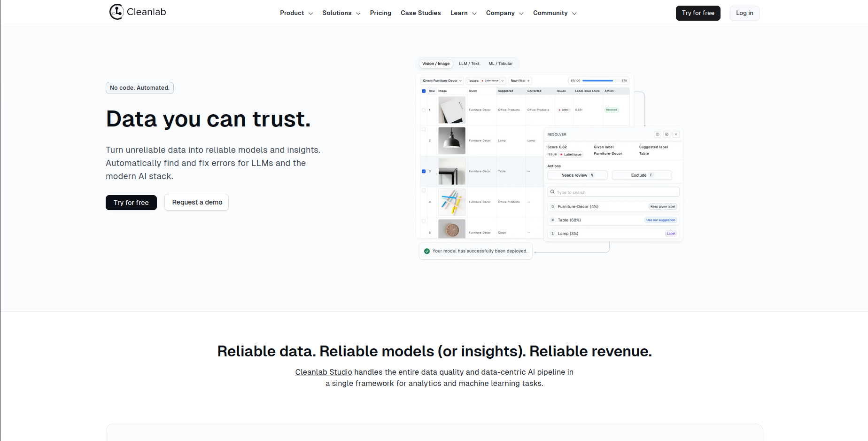
Task: Click the purple Label button for Lamp
Action: pyautogui.click(x=671, y=233)
